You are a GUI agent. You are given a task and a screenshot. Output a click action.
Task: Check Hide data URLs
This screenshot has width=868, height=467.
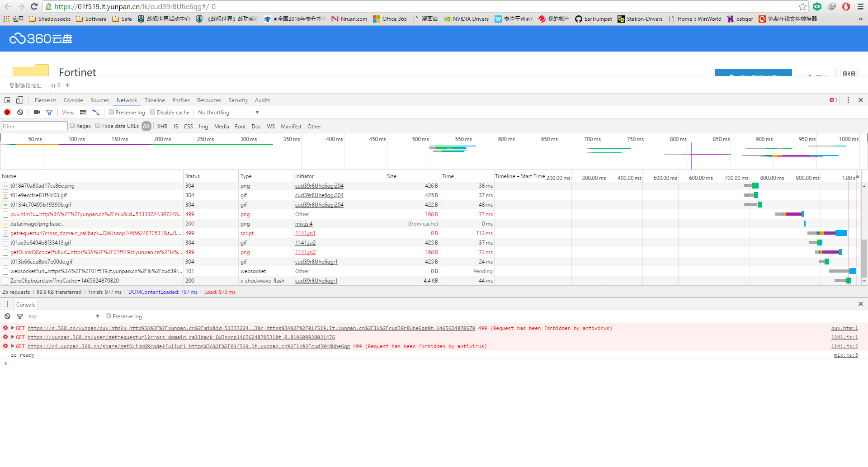(x=98, y=126)
